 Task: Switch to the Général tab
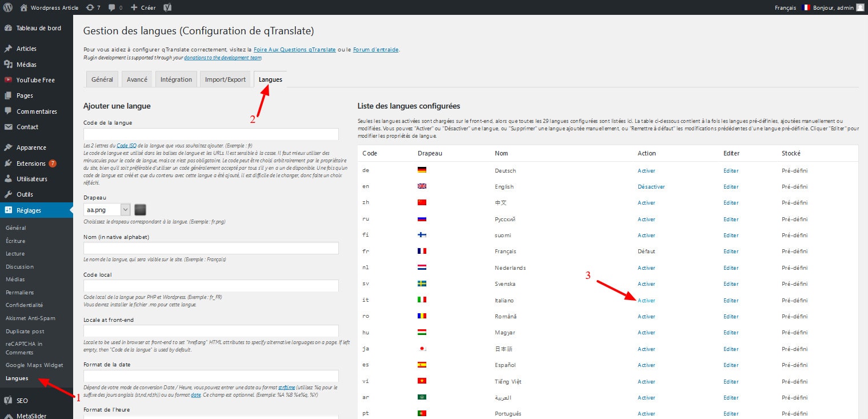tap(102, 79)
